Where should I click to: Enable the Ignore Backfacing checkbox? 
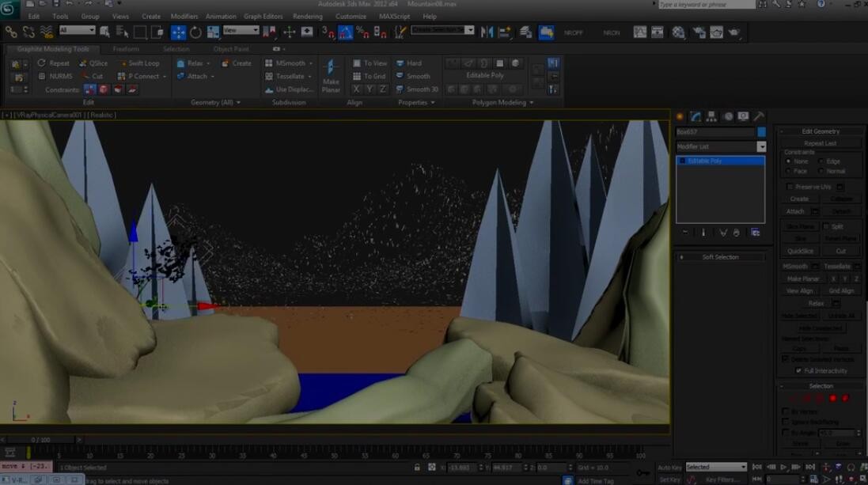click(786, 422)
